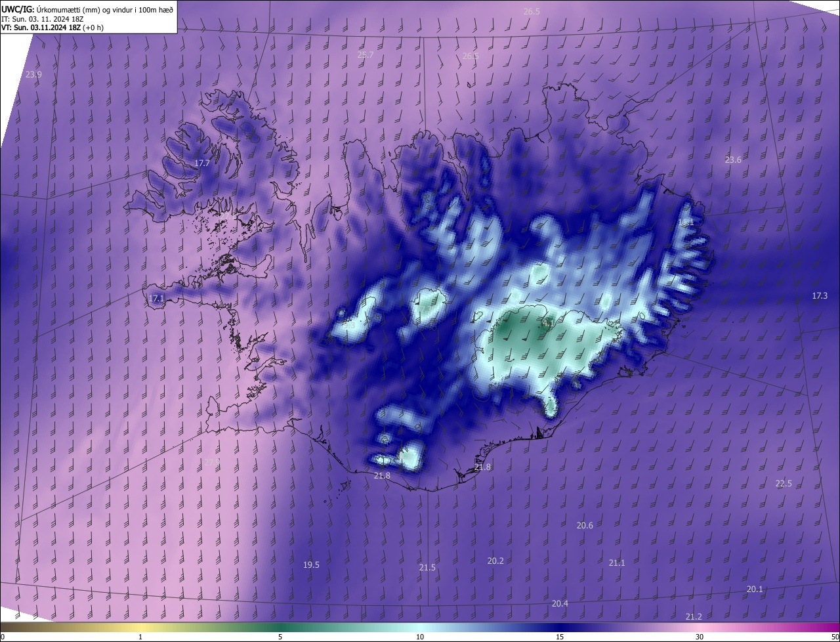
Task: Click the 20.2 value label
Action: tap(495, 561)
